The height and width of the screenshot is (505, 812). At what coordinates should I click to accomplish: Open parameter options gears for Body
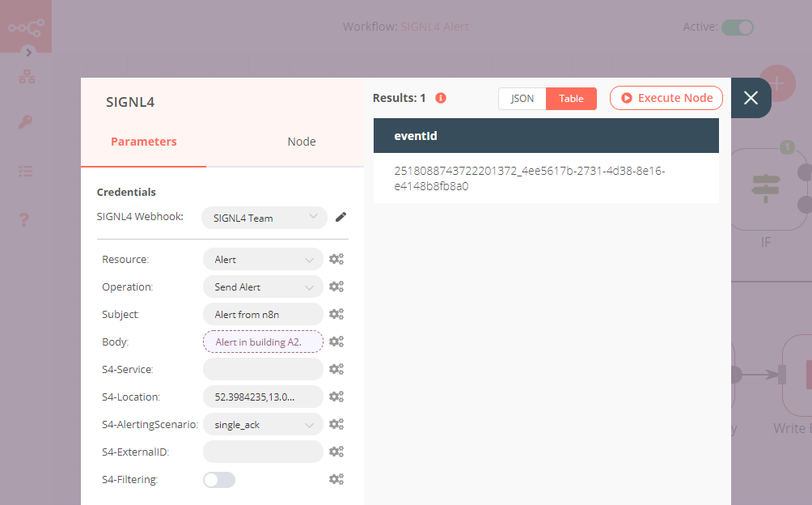[336, 342]
